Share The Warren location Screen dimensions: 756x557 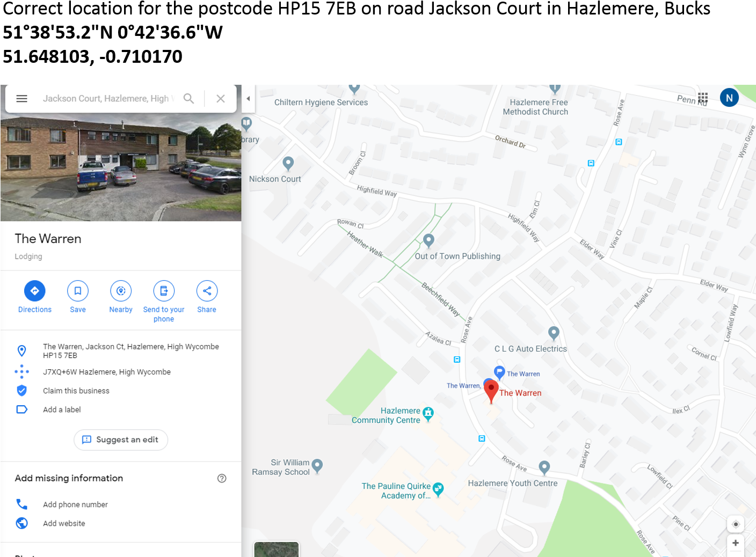(x=207, y=297)
